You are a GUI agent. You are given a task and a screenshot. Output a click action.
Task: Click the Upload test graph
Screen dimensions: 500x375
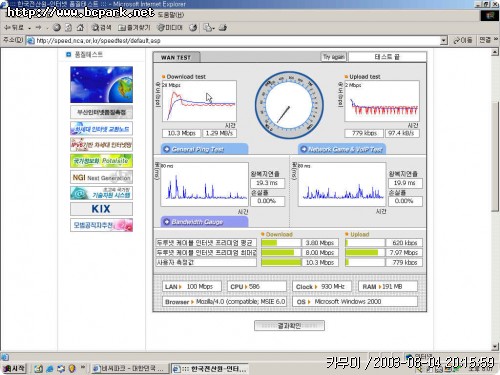pyautogui.click(x=382, y=101)
